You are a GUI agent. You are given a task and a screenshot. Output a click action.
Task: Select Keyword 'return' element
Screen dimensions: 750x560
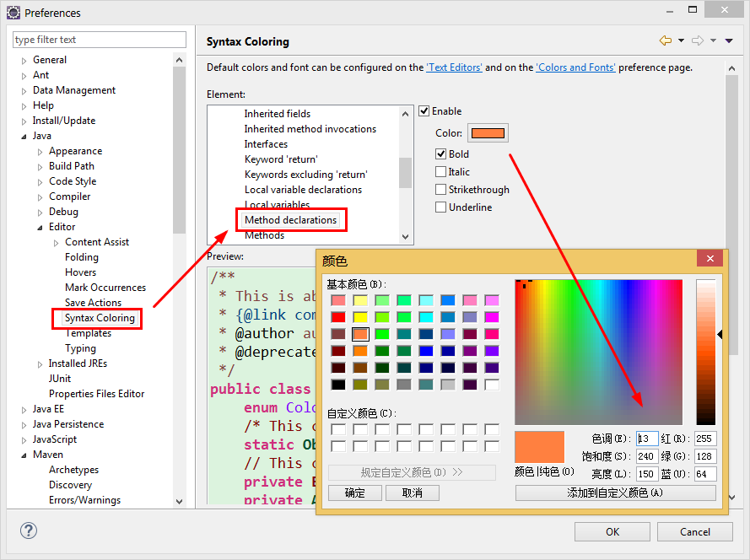pyautogui.click(x=281, y=159)
